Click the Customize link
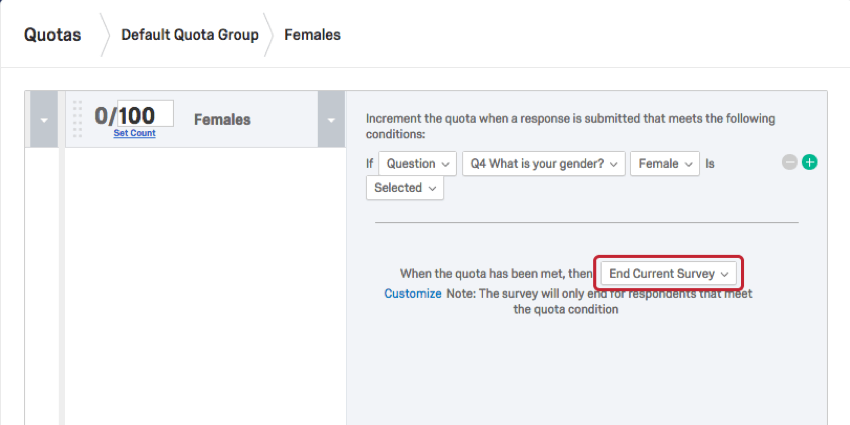 412,294
